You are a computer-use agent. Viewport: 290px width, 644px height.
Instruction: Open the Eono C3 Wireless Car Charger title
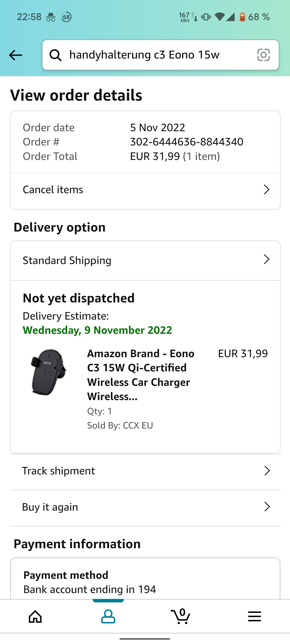point(141,375)
